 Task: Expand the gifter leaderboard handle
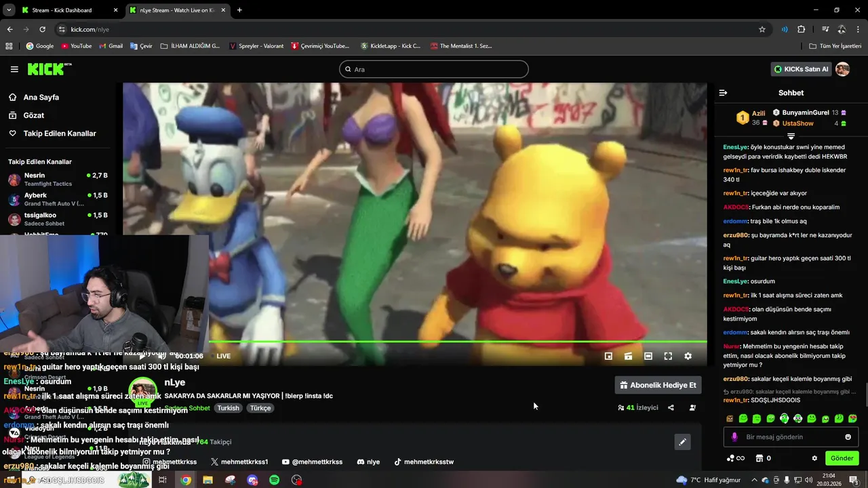(x=791, y=136)
